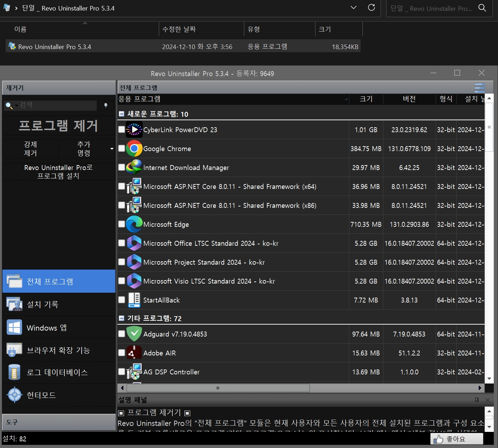Select 전체 프로그램 in the sidebar
This screenshot has height=448, width=498.
pos(59,281)
